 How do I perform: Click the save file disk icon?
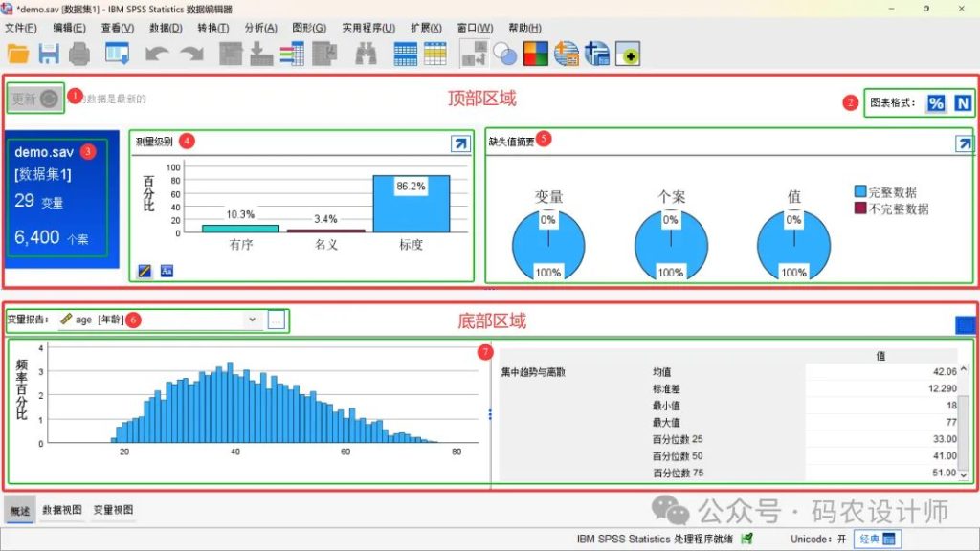point(48,55)
